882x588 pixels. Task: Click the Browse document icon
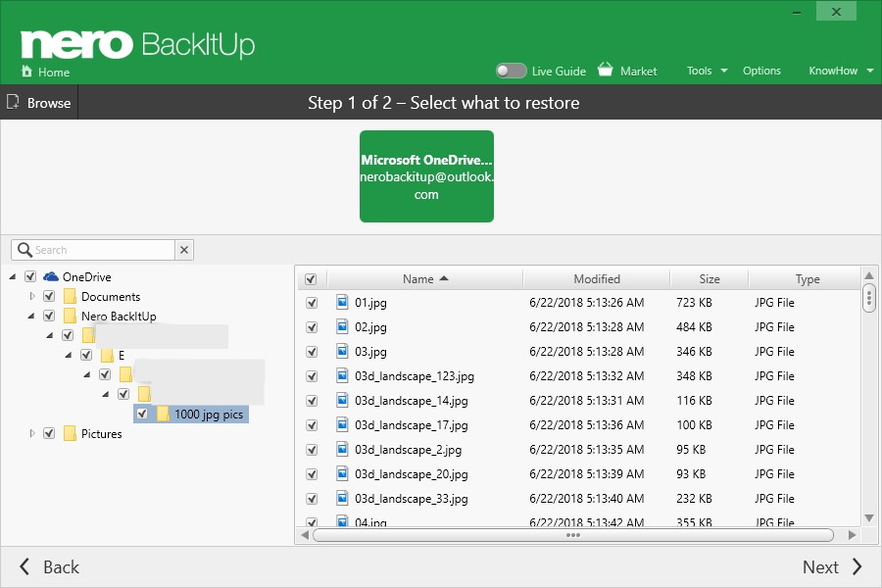tap(13, 102)
